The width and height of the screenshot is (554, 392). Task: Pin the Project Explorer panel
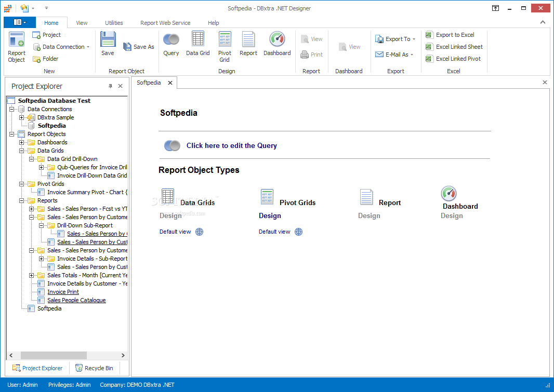pos(110,86)
